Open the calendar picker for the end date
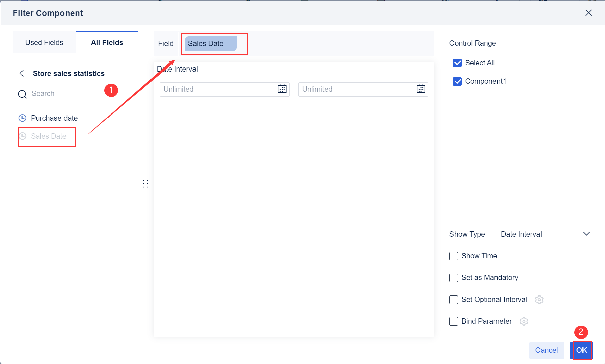 coord(421,89)
